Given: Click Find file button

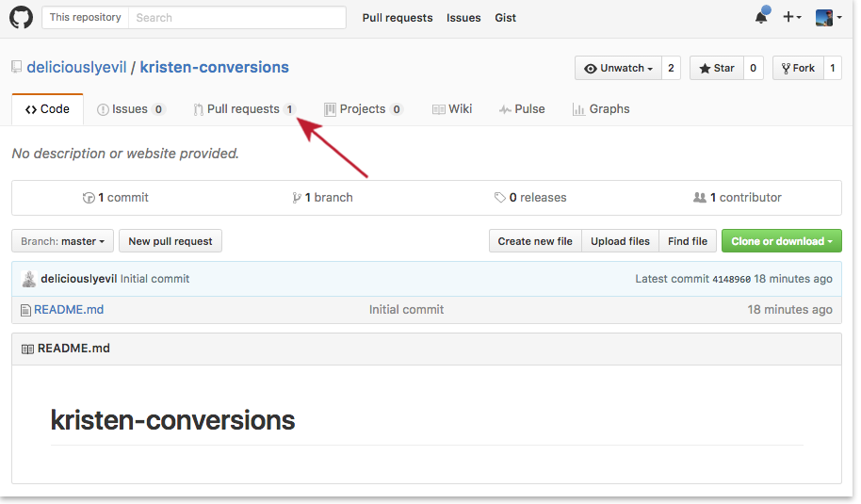Looking at the screenshot, I should coord(688,241).
